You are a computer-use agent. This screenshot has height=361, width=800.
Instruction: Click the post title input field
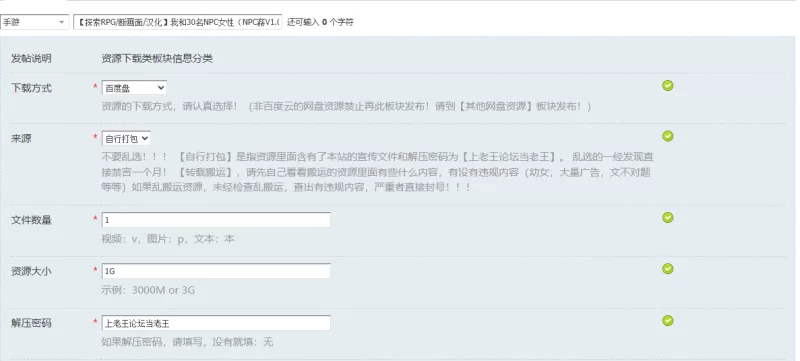click(178, 22)
